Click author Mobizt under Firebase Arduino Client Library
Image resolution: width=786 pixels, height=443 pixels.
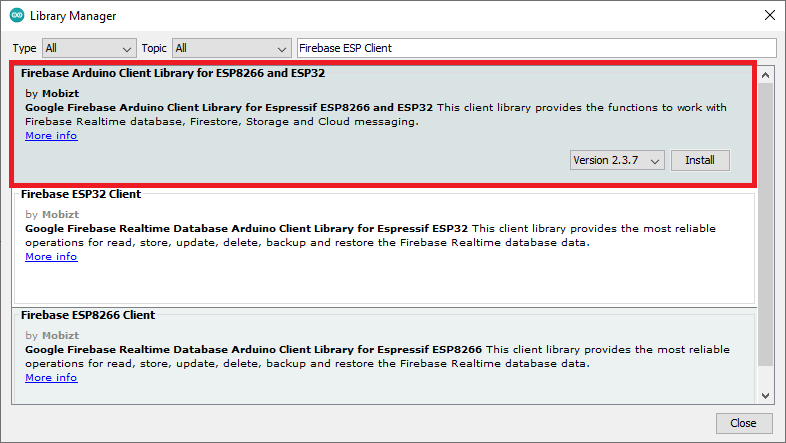[60, 94]
